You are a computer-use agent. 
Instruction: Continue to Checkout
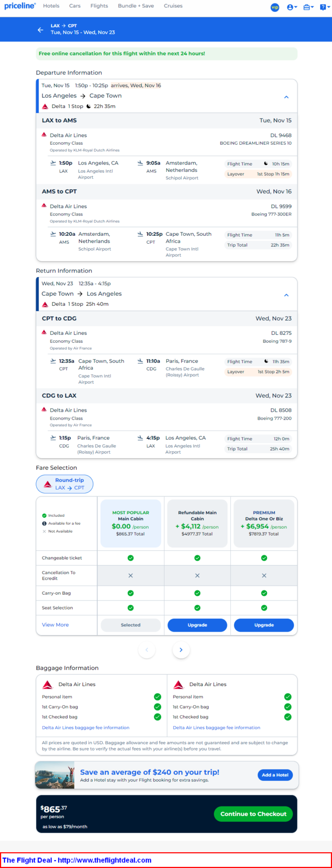point(253,814)
